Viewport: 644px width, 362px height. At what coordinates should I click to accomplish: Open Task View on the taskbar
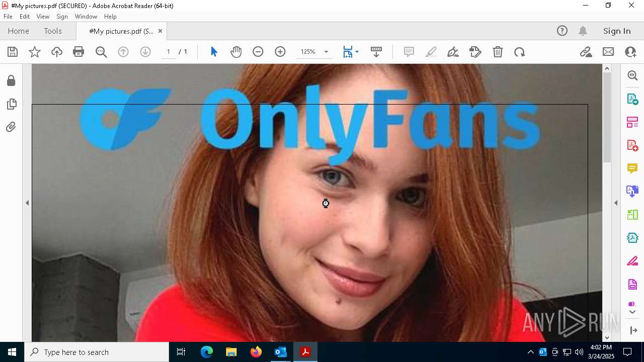pos(181,352)
